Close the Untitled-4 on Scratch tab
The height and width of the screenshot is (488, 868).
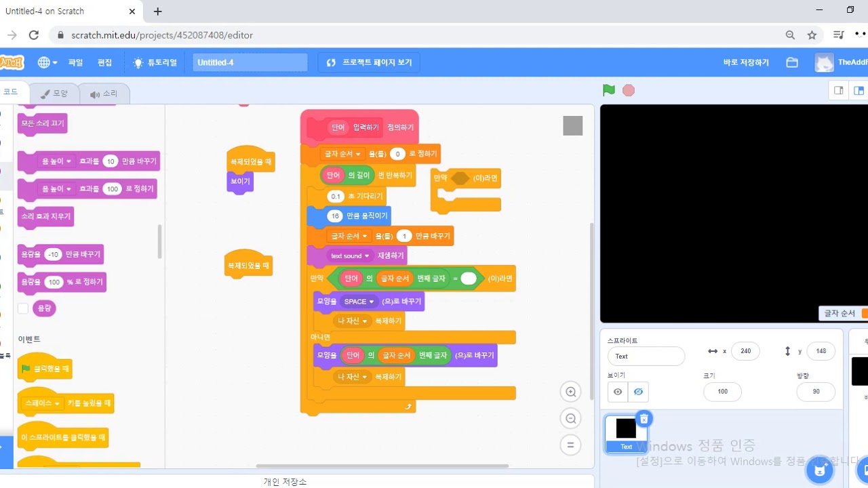pos(133,12)
